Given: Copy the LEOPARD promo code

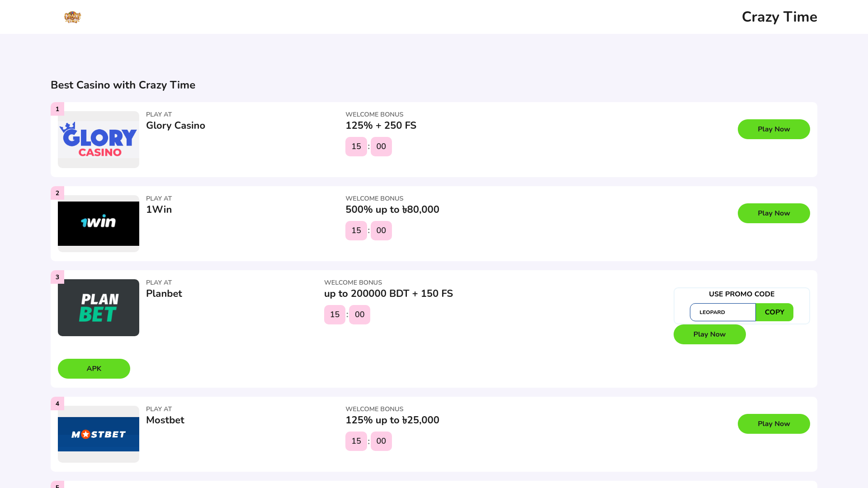Looking at the screenshot, I should tap(774, 312).
